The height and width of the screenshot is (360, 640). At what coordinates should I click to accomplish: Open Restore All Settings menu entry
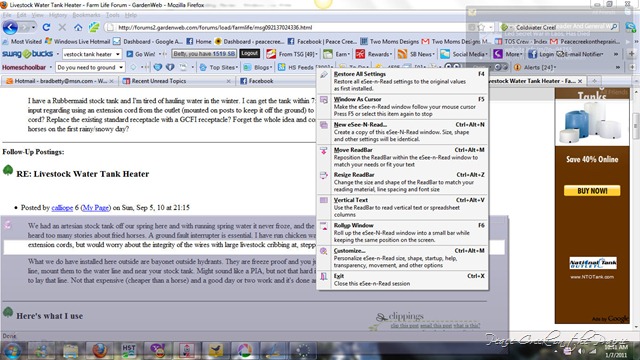402,81
